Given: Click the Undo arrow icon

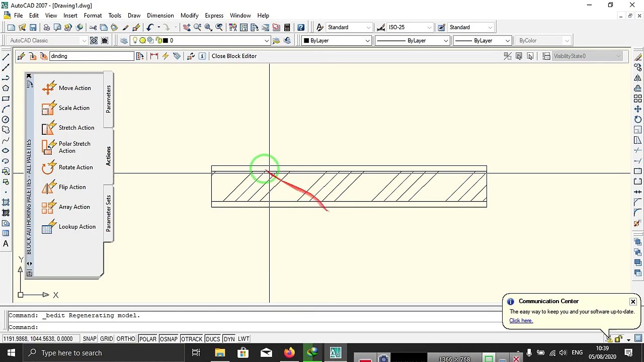Looking at the screenshot, I should (150, 28).
